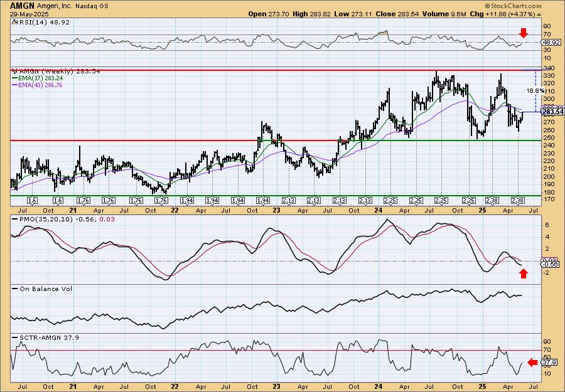Click the 18.8% upside annotation label
The image size is (565, 392).
click(535, 91)
